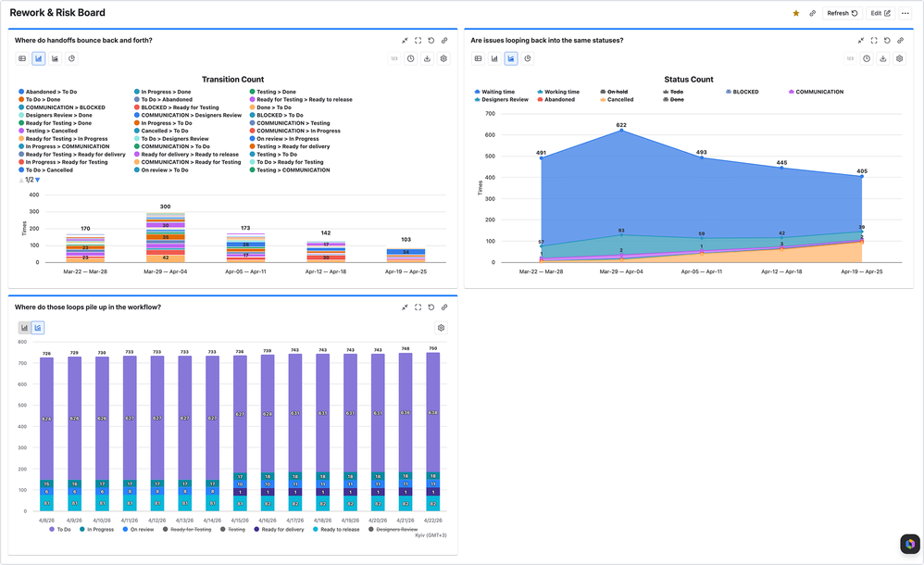
Task: Reload the 'issues looping back' panel
Action: click(x=887, y=41)
